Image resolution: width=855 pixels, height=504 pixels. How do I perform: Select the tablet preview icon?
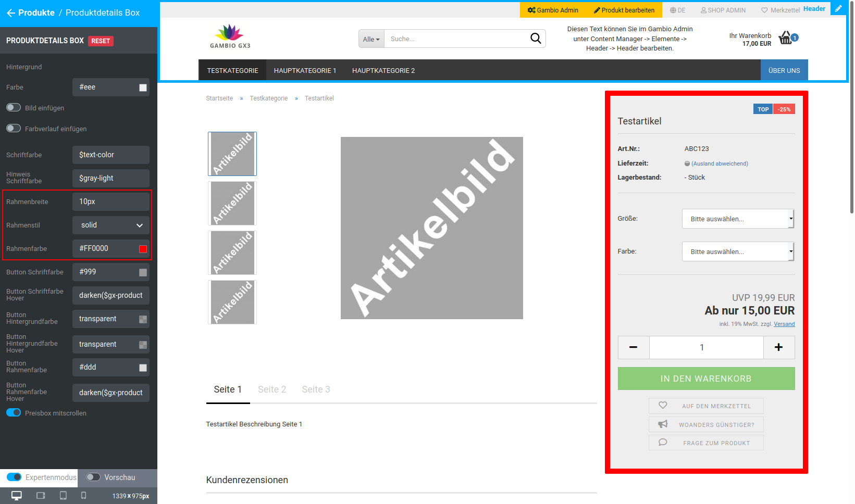coord(63,496)
